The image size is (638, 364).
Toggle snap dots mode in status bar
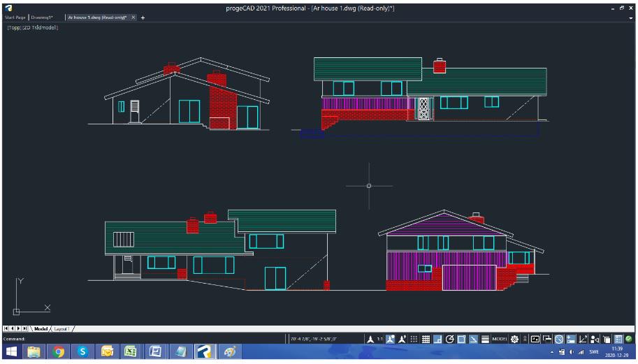coord(414,339)
